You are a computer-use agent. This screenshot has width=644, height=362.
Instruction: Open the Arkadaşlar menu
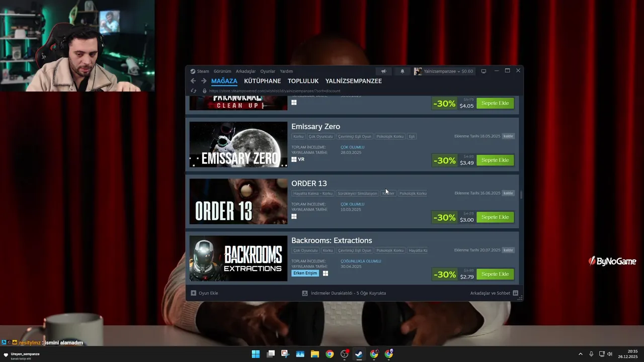[246, 71]
